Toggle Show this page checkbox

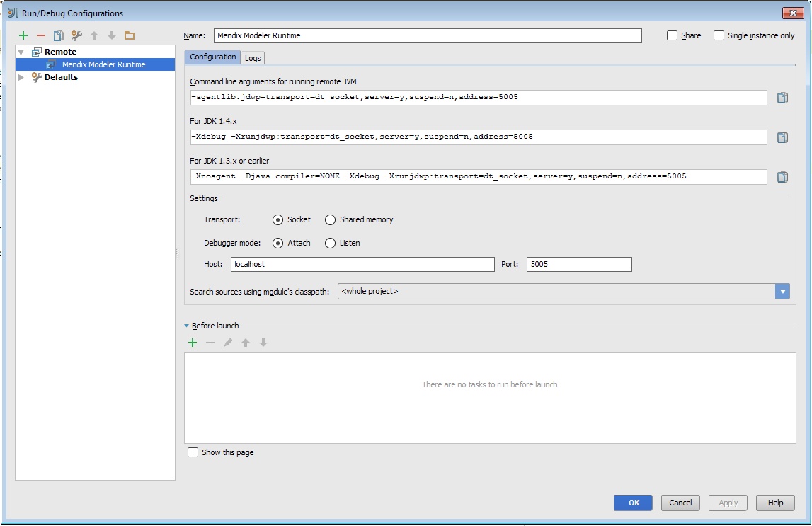[193, 452]
